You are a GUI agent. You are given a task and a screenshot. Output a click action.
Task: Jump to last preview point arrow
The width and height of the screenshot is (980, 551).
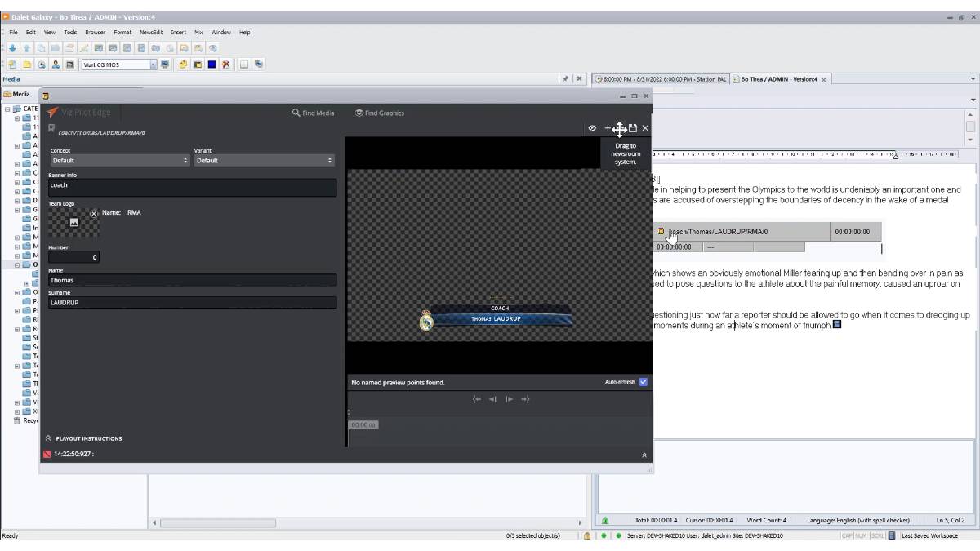(524, 399)
